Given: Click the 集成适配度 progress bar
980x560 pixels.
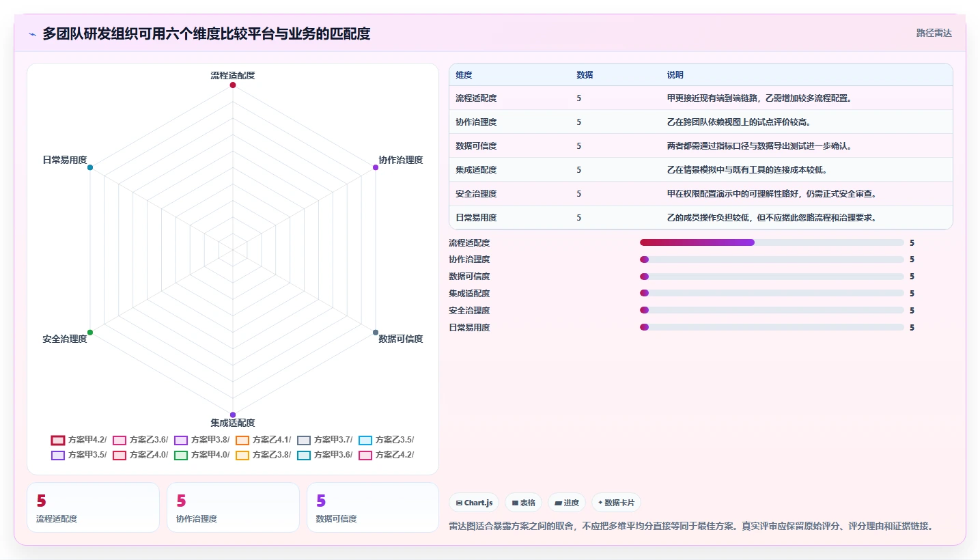Looking at the screenshot, I should [x=772, y=293].
